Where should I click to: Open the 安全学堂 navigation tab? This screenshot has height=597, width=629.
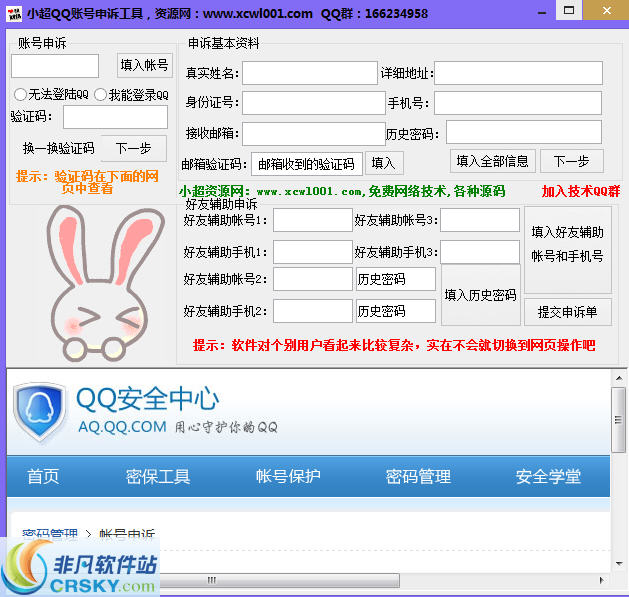[548, 477]
